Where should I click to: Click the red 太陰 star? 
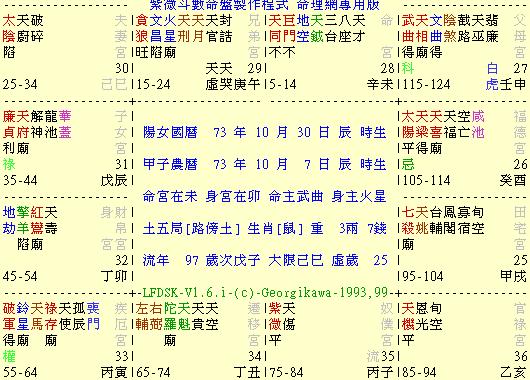click(9, 28)
